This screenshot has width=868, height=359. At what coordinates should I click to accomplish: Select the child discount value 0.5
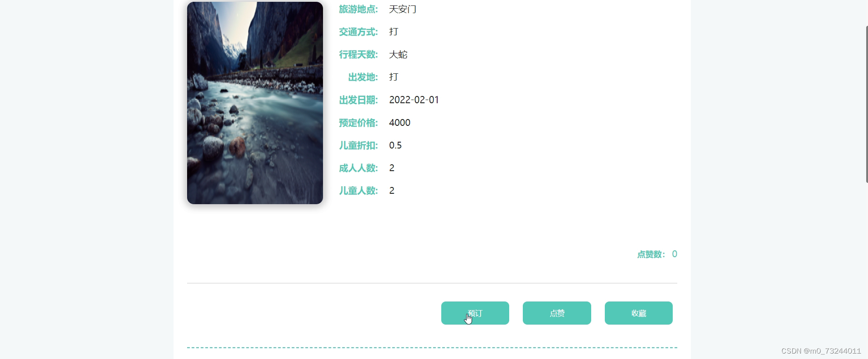click(395, 145)
